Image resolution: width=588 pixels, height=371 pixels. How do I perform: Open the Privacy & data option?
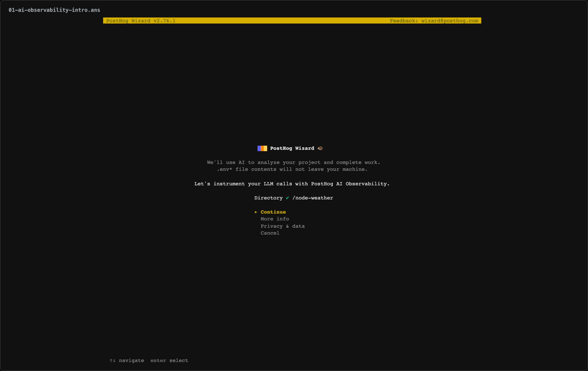coord(282,226)
